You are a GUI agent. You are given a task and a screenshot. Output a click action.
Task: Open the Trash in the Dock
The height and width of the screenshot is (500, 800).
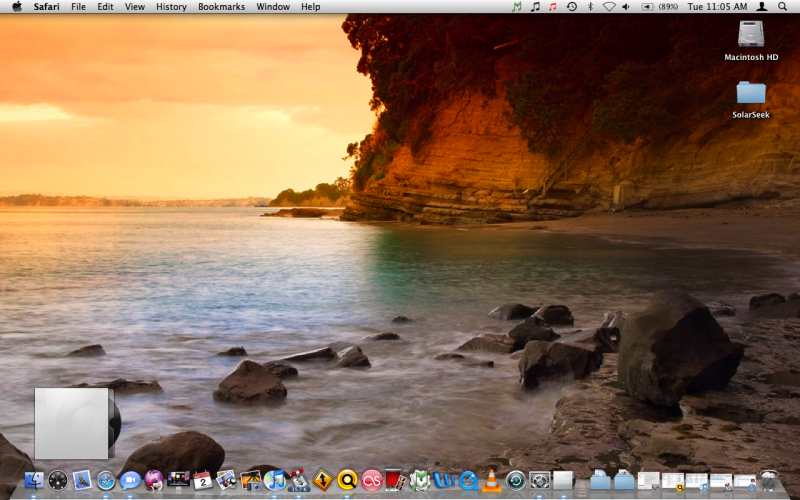coord(769,480)
